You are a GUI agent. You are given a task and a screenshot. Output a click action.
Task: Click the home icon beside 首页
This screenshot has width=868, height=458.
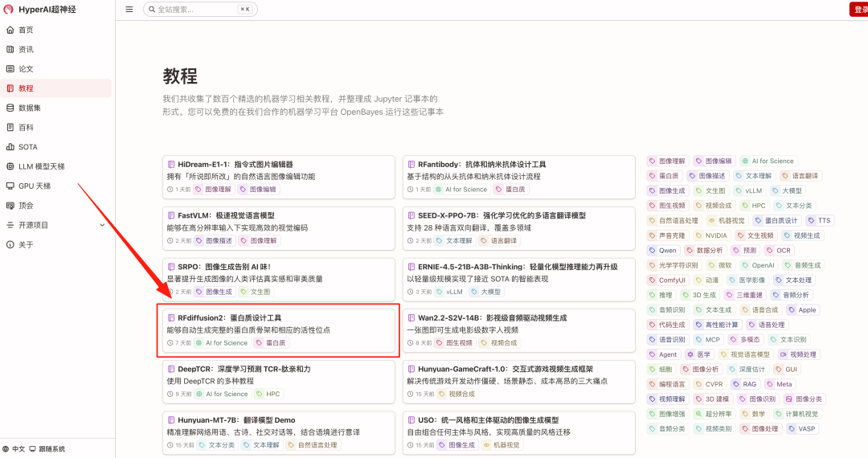point(10,30)
